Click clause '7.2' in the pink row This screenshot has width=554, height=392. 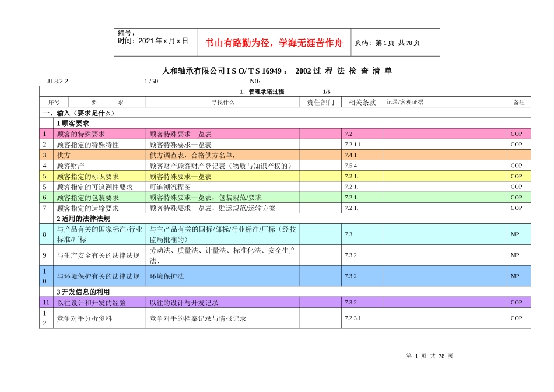click(x=348, y=134)
